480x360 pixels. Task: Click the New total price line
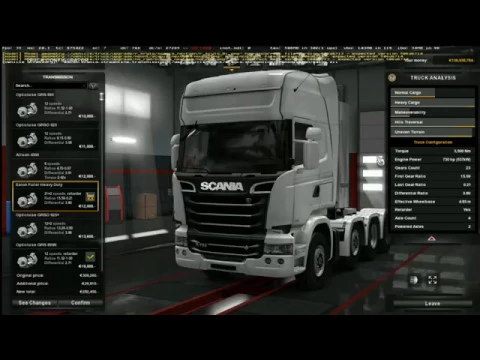pyautogui.click(x=57, y=292)
